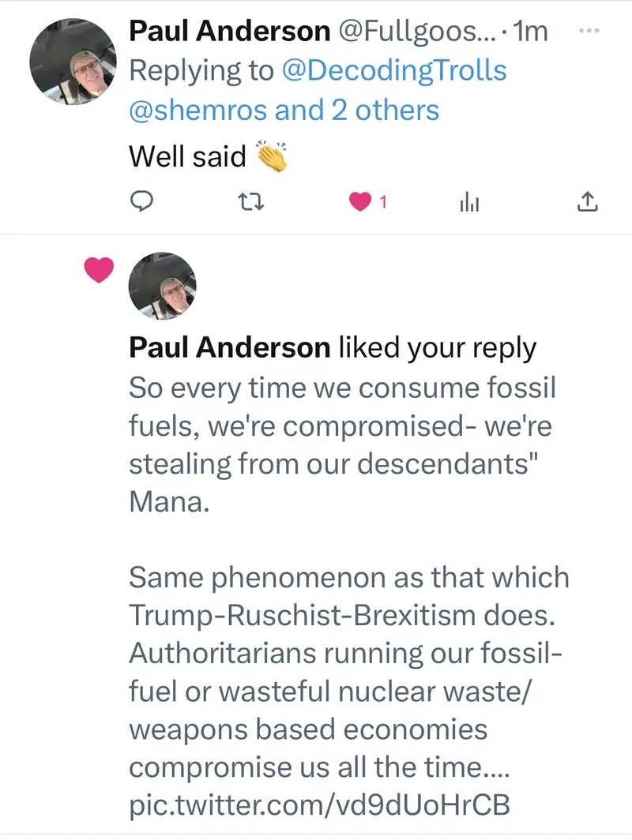Click the pink heart notification icon

tap(99, 271)
